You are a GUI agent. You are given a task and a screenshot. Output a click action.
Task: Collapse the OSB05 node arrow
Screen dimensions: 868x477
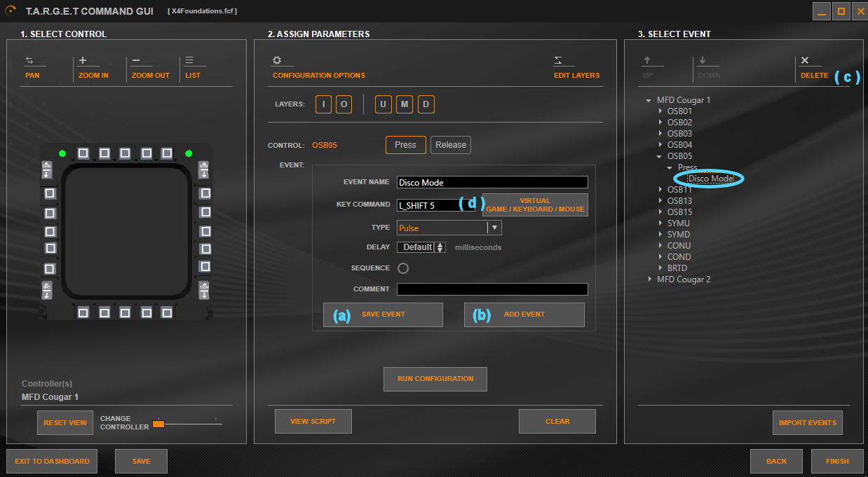(660, 156)
